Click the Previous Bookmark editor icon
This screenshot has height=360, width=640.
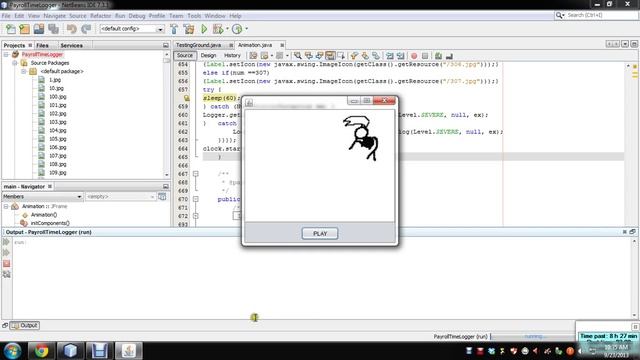[x=354, y=56]
